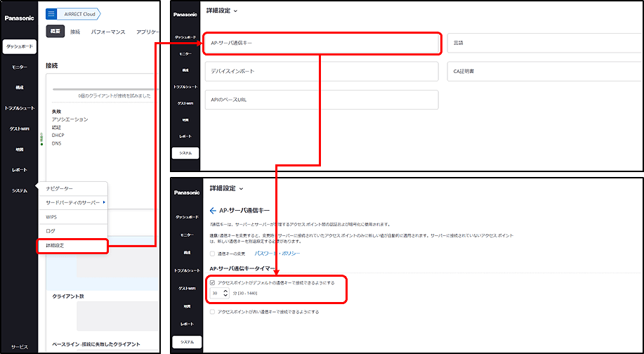Open the AP-サーバ通信キー settings card

coord(322,44)
